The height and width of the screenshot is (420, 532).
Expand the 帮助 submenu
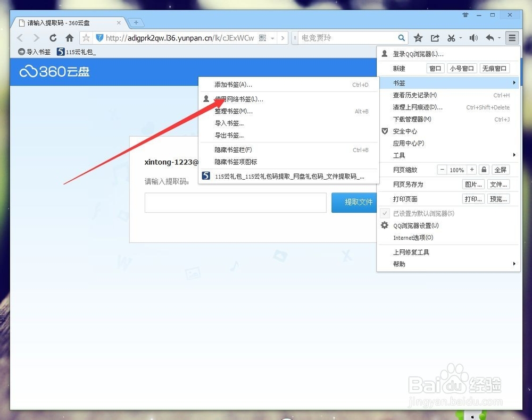(399, 264)
